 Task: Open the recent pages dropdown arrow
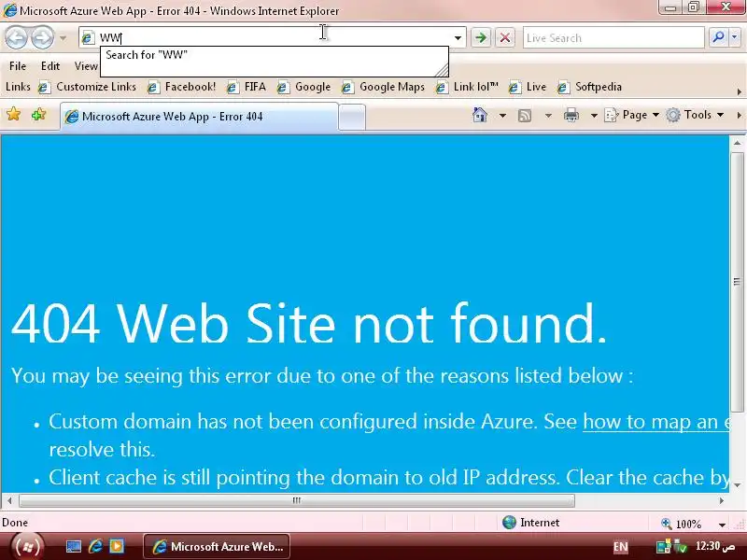coord(63,37)
